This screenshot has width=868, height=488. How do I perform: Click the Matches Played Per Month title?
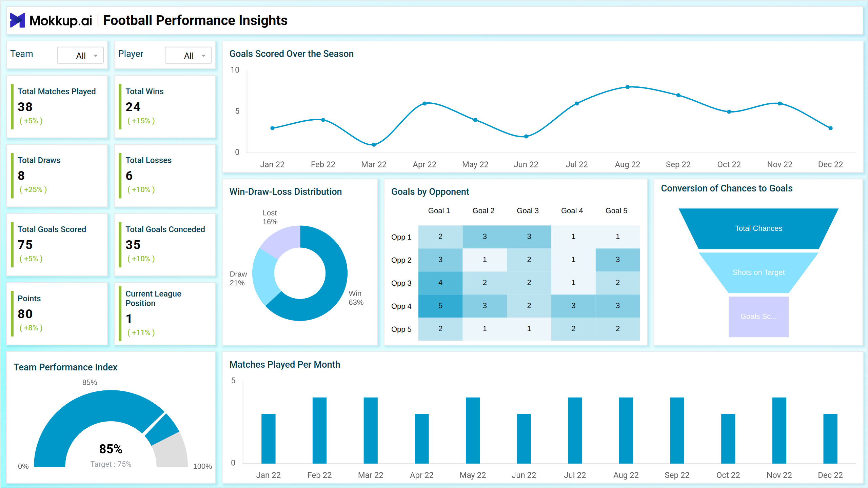click(x=284, y=365)
